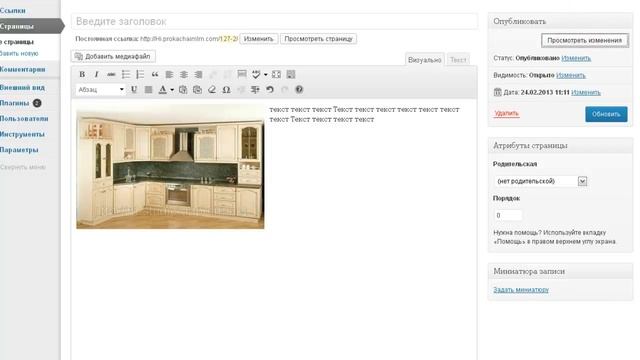Click the Порядок order input field
640x360 pixels.
[507, 215]
